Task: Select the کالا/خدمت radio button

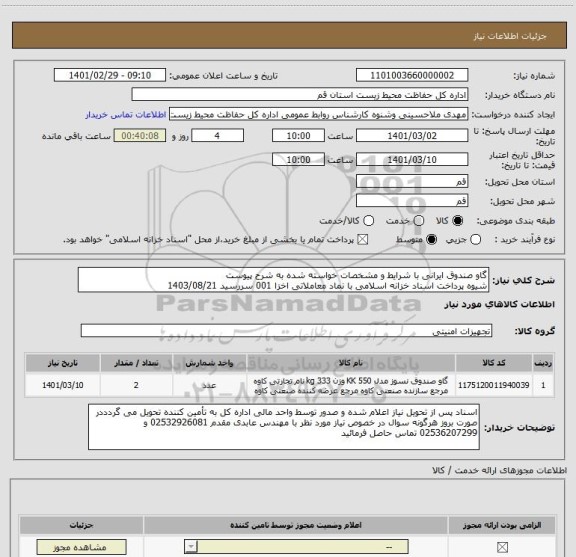Action: tap(368, 220)
